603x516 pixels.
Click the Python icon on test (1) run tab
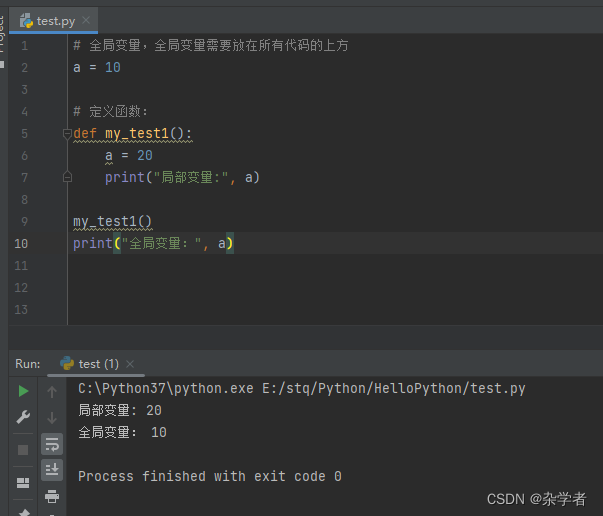point(67,363)
